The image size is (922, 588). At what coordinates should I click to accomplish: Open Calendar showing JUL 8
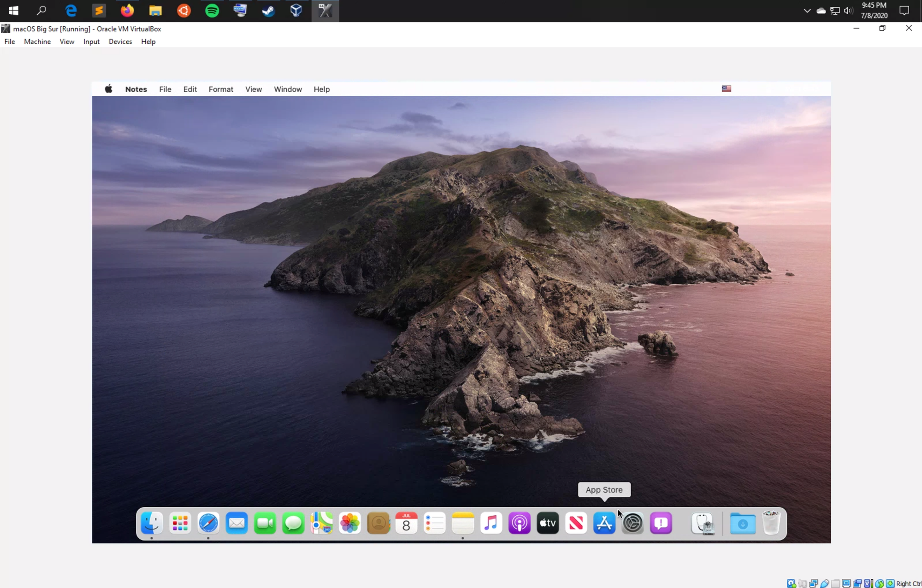(x=406, y=523)
